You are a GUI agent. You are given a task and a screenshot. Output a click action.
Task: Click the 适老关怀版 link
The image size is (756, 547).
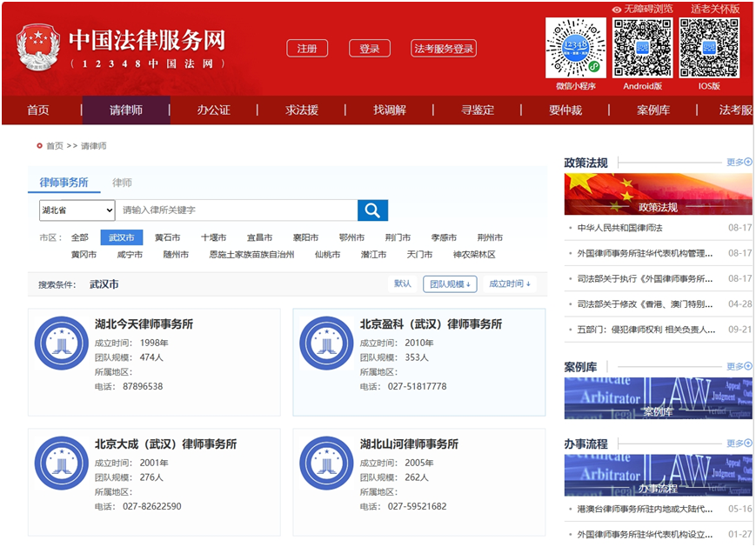[x=715, y=9]
